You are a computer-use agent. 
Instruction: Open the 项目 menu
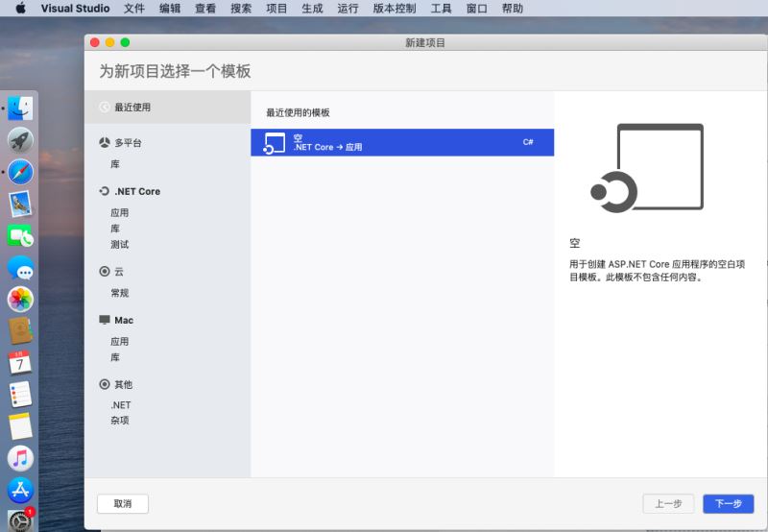click(x=276, y=9)
